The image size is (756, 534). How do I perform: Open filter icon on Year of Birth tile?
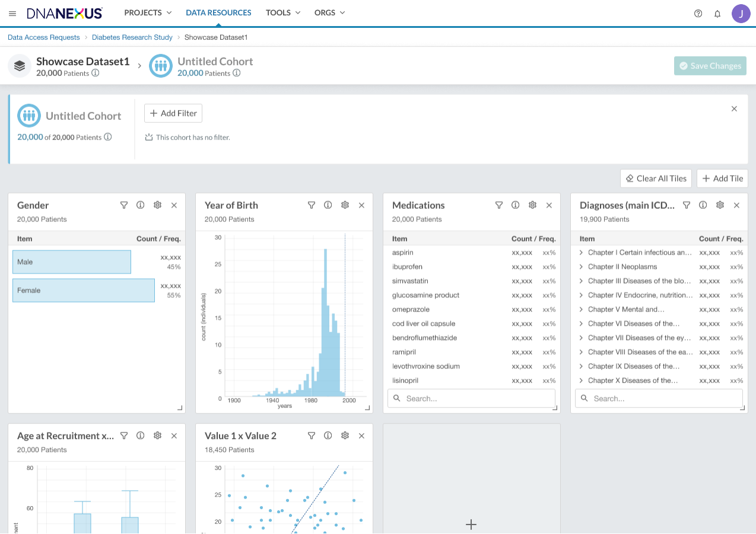coord(312,205)
